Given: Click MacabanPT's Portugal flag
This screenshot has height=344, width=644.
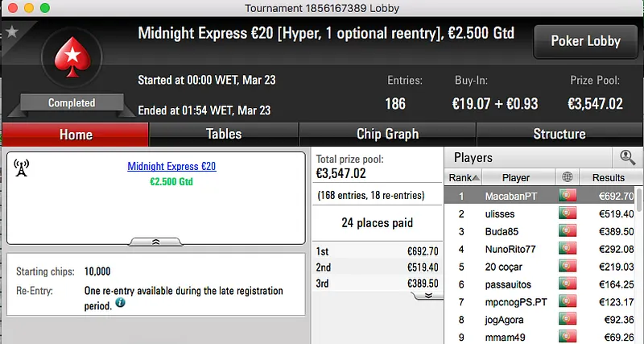Looking at the screenshot, I should pos(568,196).
